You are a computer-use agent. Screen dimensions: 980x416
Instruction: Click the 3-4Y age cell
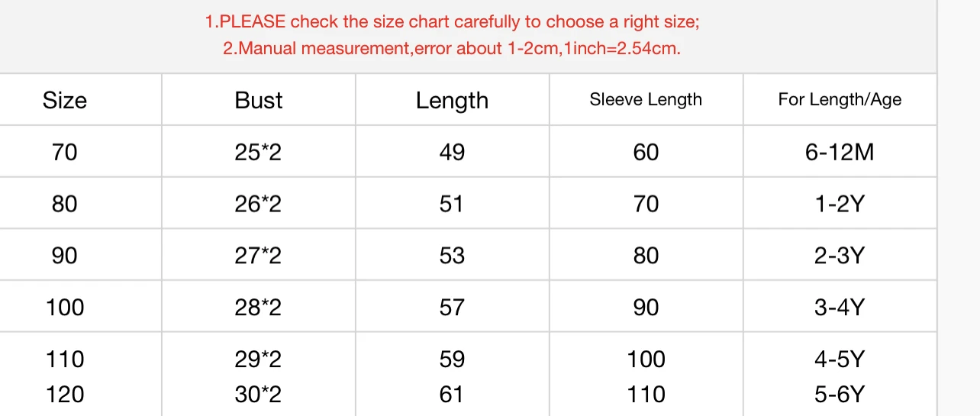pyautogui.click(x=840, y=307)
